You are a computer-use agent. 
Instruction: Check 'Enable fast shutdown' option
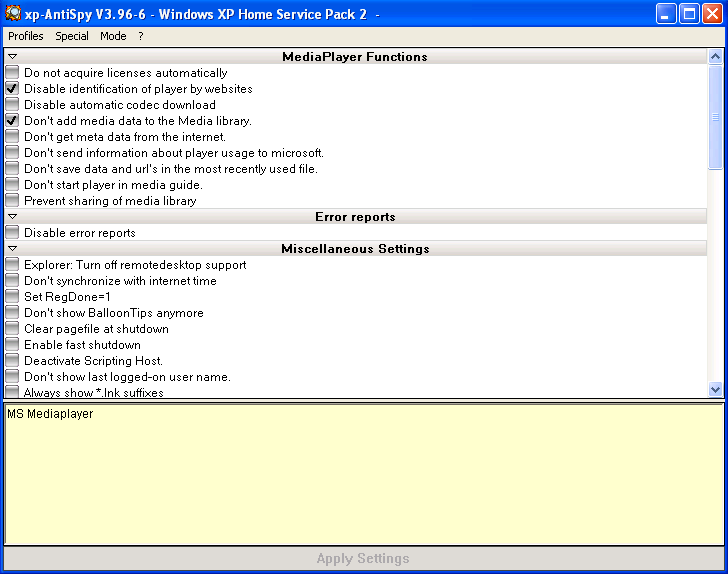(12, 345)
